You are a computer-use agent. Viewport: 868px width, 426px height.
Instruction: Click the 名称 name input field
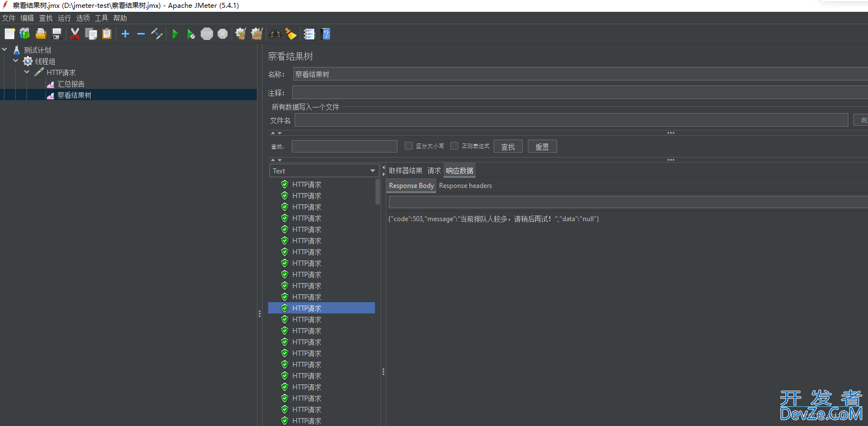tap(580, 74)
